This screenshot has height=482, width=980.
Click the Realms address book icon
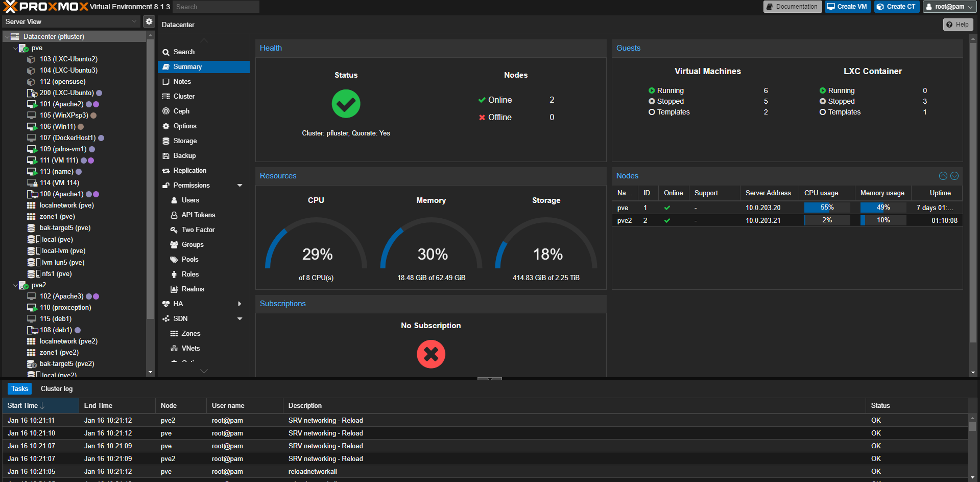point(174,289)
